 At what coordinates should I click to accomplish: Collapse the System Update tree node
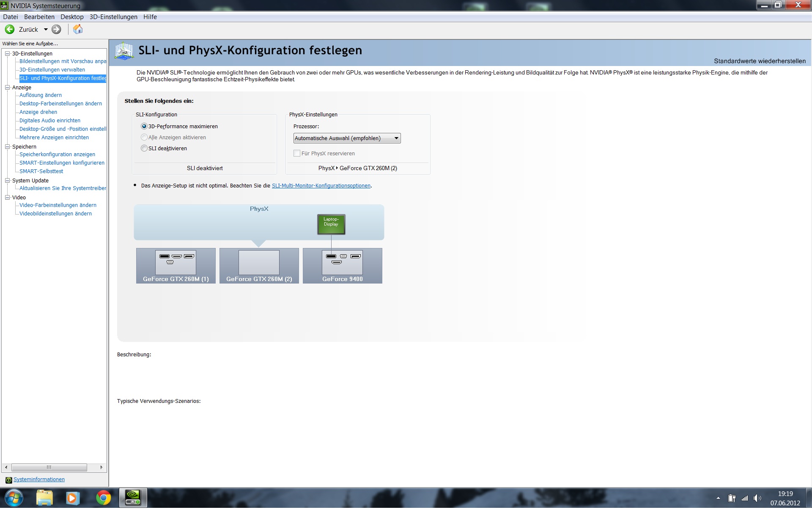coord(7,180)
